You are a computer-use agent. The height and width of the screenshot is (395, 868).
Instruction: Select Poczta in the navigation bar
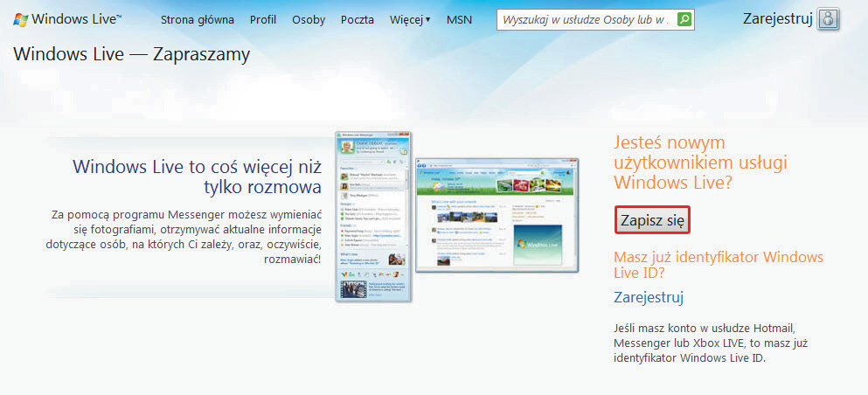358,19
